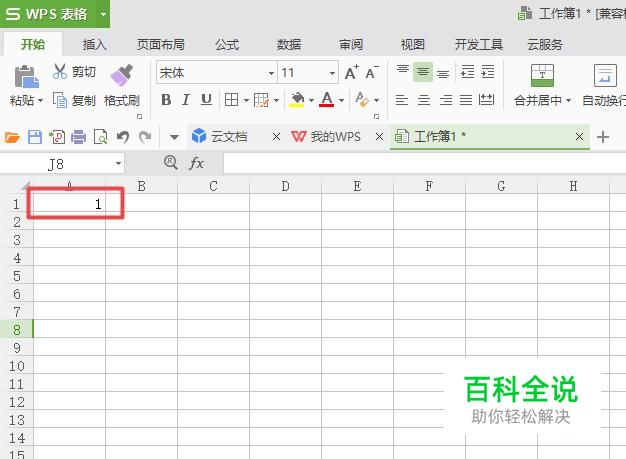Open the Print Preview icon
Viewport: 626px width, 459px height.
tap(101, 137)
